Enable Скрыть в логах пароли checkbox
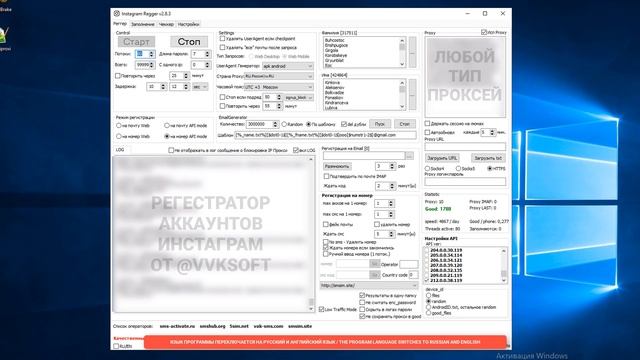This screenshot has width=640, height=360. 362,309
